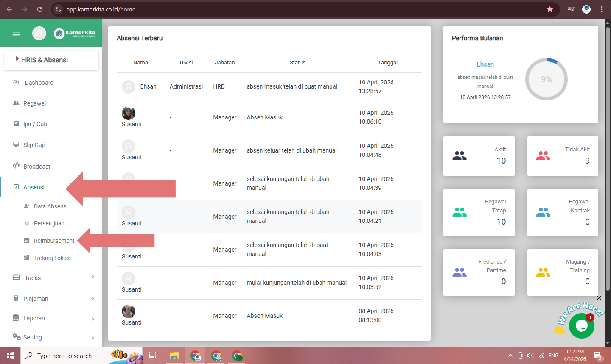This screenshot has width=611, height=364.
Task: Close the We Are Here chat popup
Action: tap(599, 298)
